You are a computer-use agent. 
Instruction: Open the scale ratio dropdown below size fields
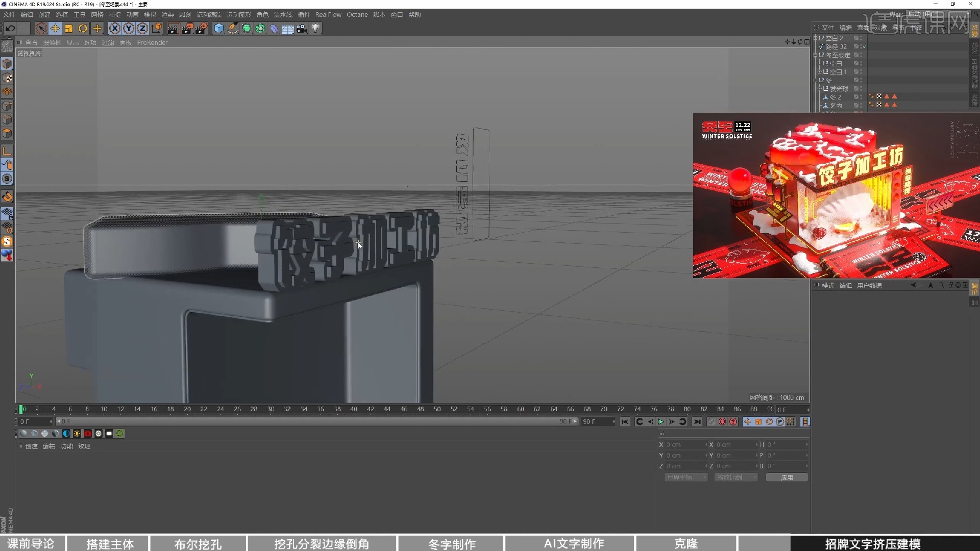[736, 478]
